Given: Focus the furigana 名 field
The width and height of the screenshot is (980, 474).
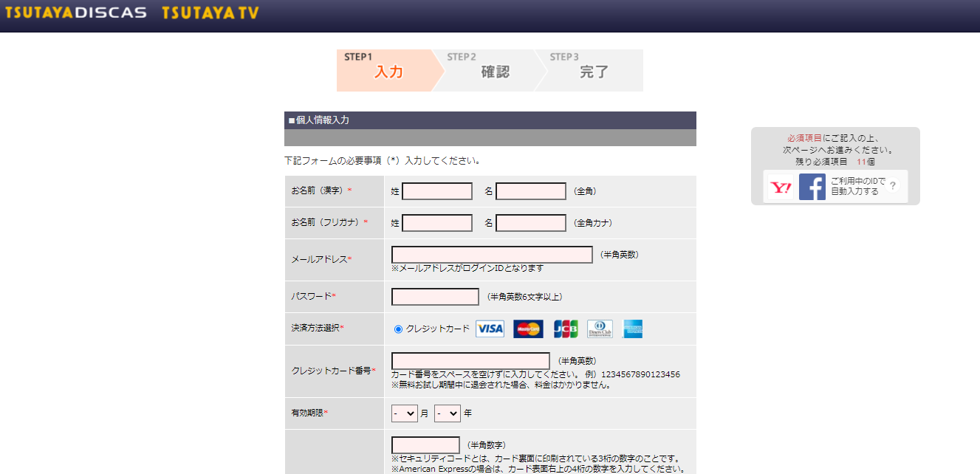Looking at the screenshot, I should (x=531, y=223).
